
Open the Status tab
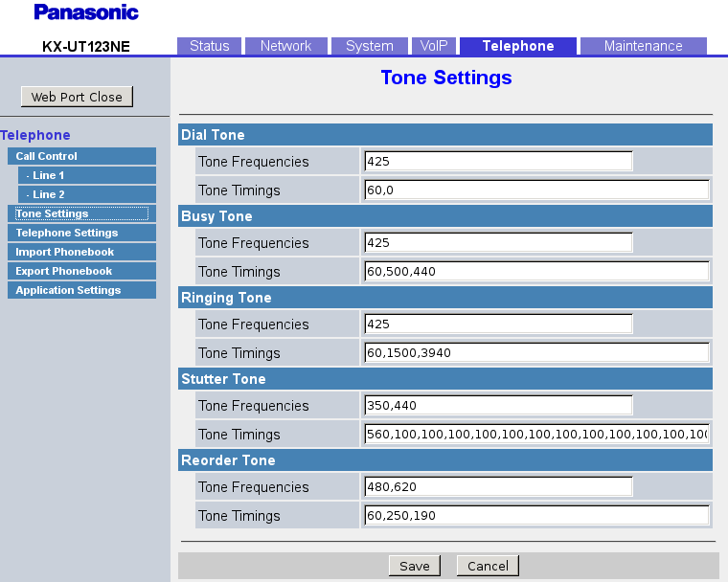[209, 46]
